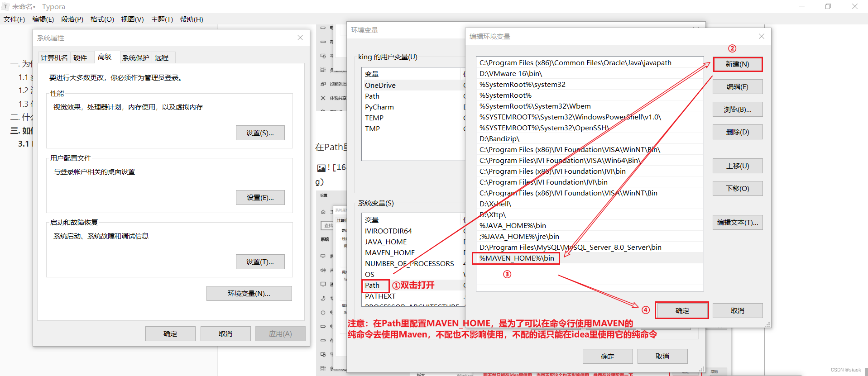Click 新建(N) in 编辑环境变量
Viewport: 868px width, 376px height.
tap(738, 64)
